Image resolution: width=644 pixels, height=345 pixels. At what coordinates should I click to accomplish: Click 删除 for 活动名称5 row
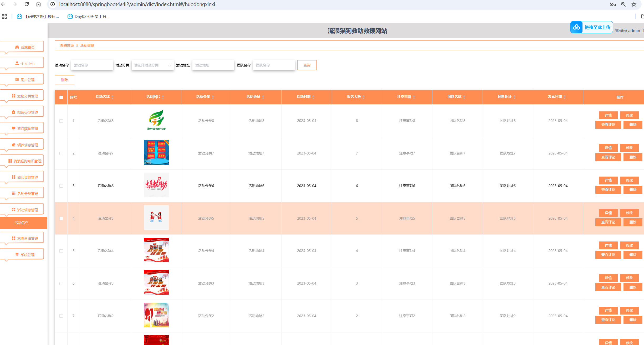(x=633, y=222)
